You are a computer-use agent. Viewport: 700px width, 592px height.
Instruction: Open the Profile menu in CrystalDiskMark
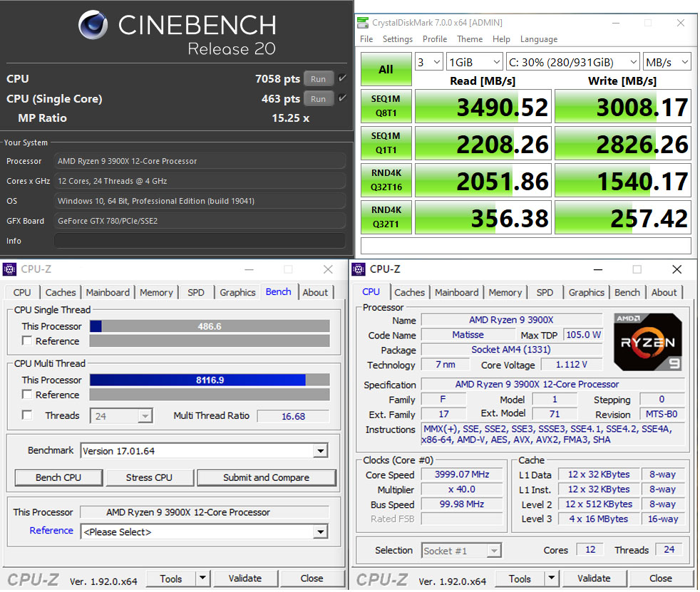tap(435, 39)
